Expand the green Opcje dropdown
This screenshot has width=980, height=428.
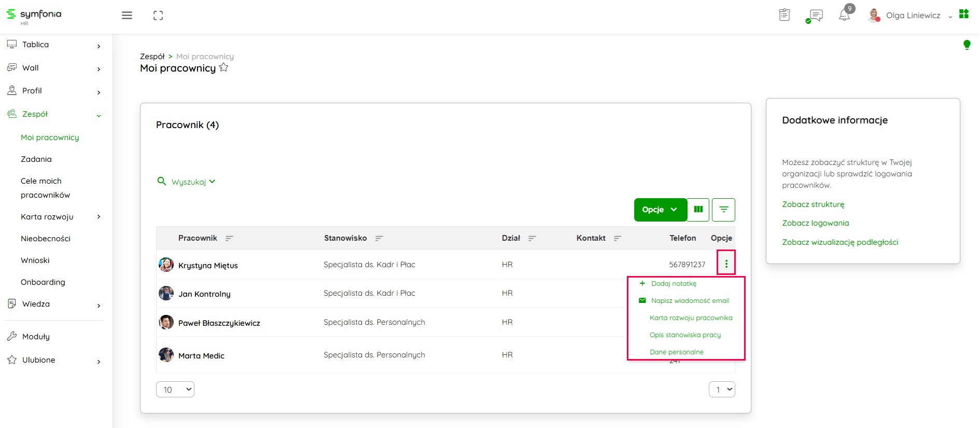pos(660,210)
